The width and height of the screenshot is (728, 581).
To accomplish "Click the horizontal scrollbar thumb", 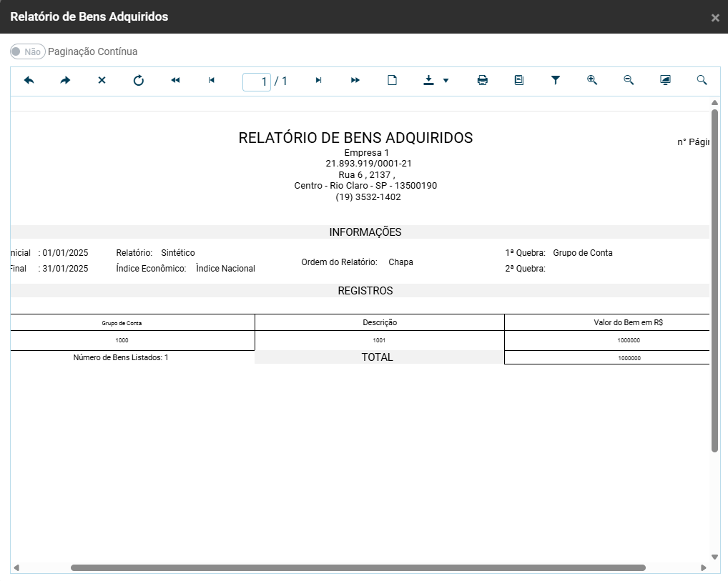I will click(x=358, y=567).
